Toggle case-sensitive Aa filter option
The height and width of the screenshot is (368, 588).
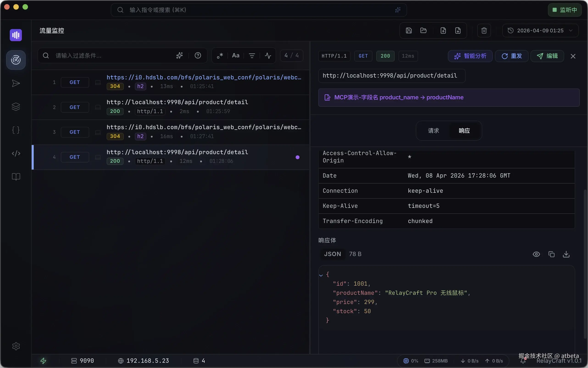click(x=236, y=56)
